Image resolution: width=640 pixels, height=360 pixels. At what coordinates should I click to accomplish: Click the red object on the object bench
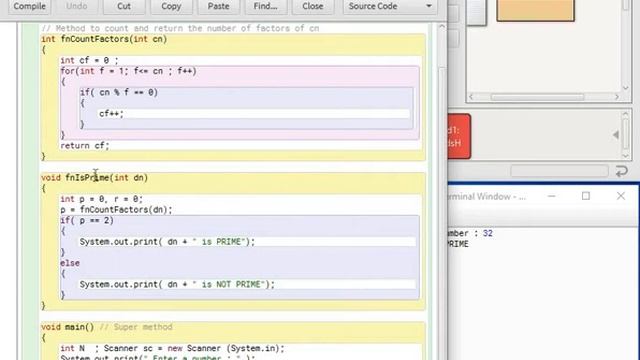pos(459,136)
